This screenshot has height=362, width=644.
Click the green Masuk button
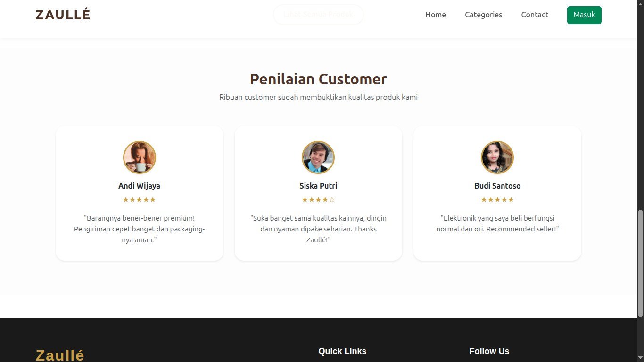click(584, 15)
